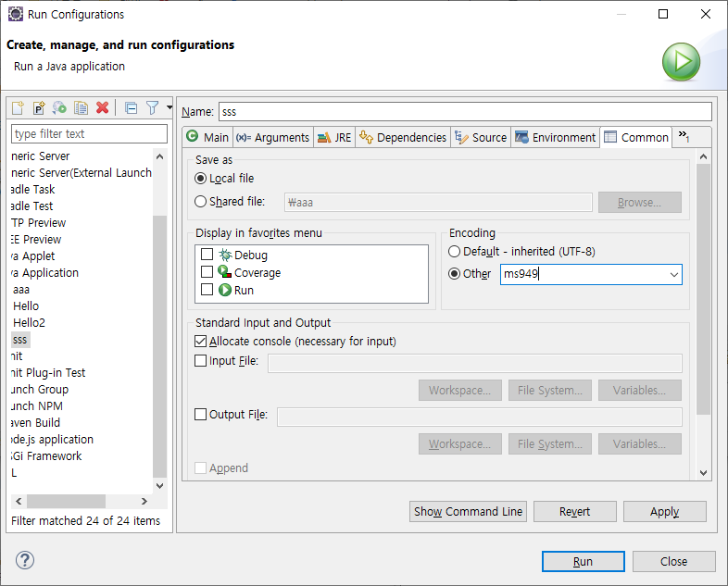
Task: Select the Hello2 launch configuration
Action: 29,323
